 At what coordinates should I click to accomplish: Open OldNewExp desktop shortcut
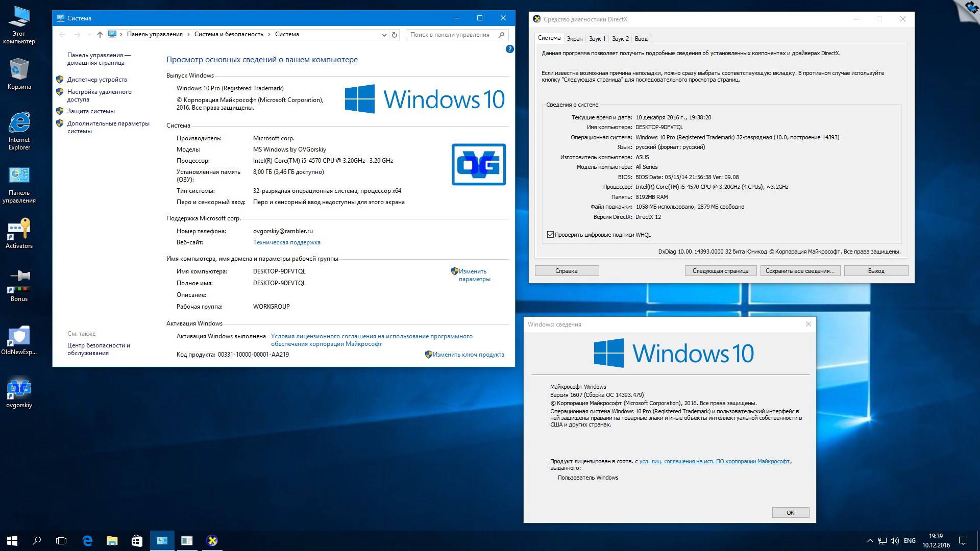pos(19,340)
